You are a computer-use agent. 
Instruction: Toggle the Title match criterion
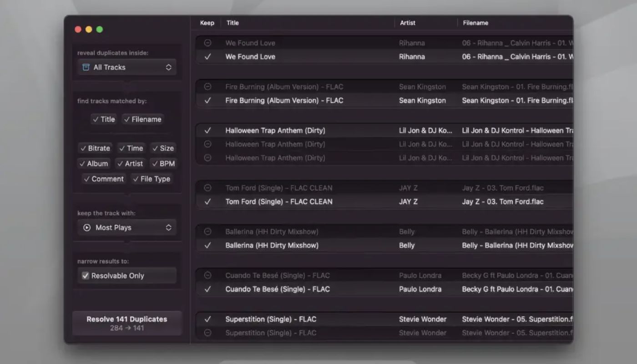pyautogui.click(x=104, y=119)
